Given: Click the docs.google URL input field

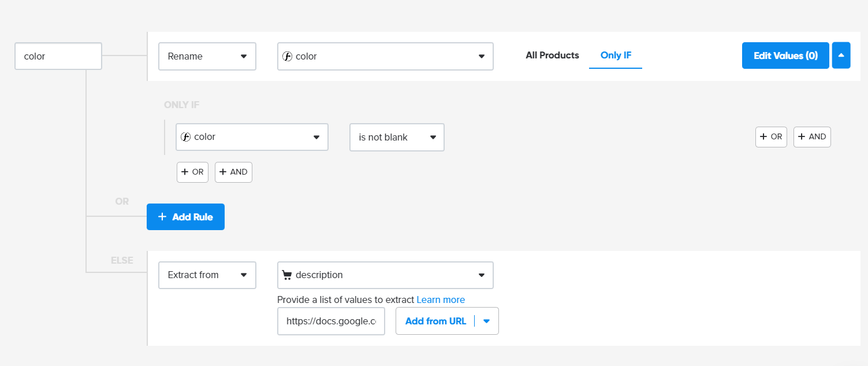Looking at the screenshot, I should tap(331, 321).
